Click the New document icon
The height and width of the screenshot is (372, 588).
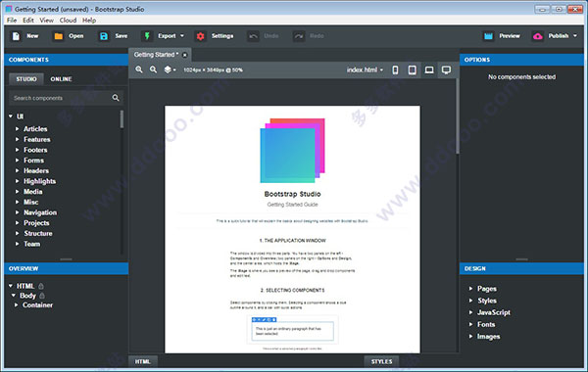coord(16,36)
